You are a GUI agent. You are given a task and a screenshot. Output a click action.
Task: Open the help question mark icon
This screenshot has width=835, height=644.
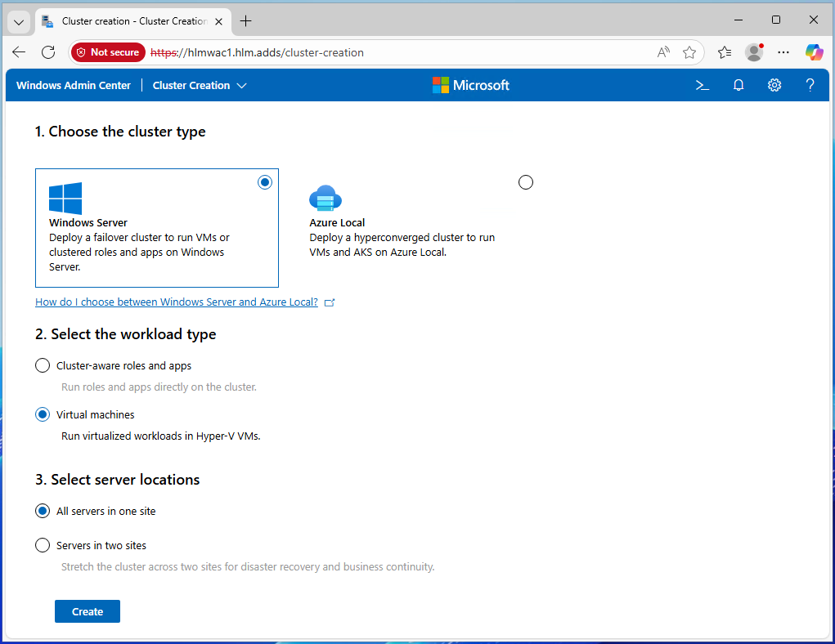click(810, 85)
